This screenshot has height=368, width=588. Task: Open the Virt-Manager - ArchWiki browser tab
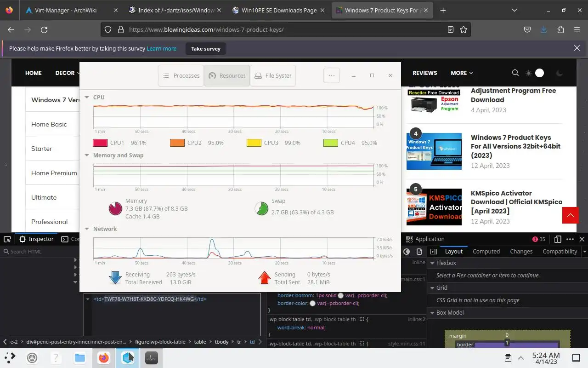71,10
